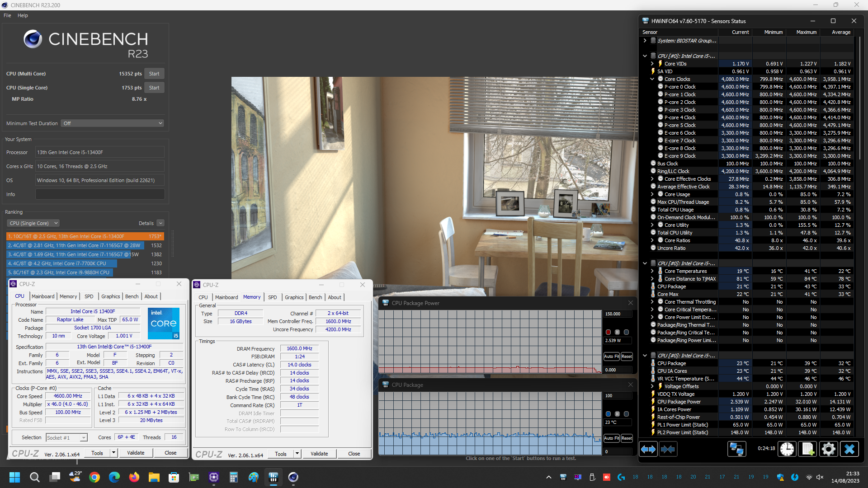The width and height of the screenshot is (868, 488).
Task: Click right dark toggle in CPU Package temperature graph
Action: pyautogui.click(x=626, y=414)
